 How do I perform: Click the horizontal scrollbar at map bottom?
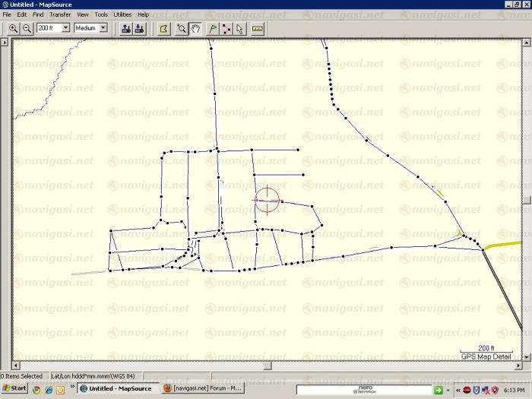tap(258, 366)
